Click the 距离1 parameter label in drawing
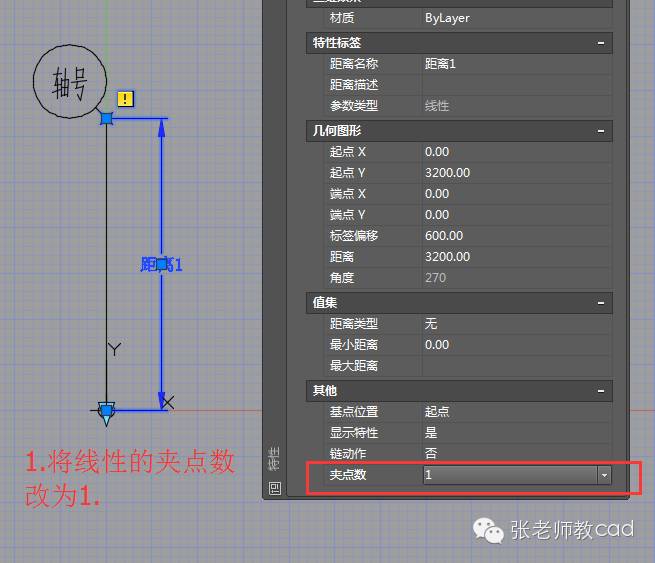 click(x=161, y=264)
